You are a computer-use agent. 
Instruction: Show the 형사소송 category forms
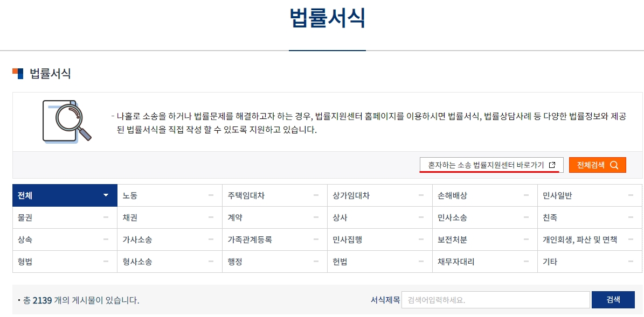click(x=170, y=262)
